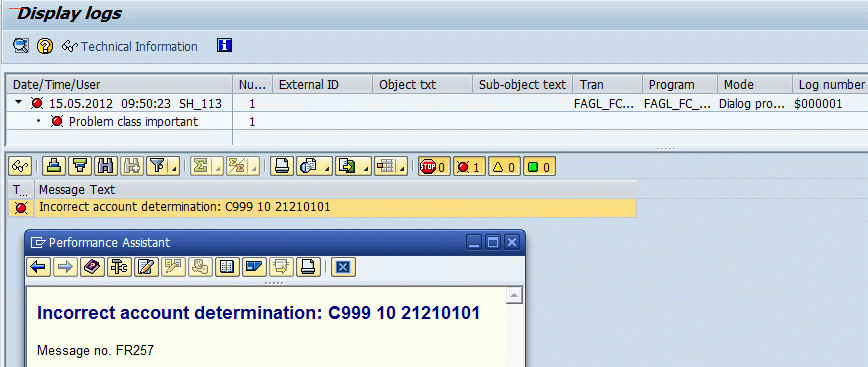Click the blue information 'i' icon
The height and width of the screenshot is (367, 868).
tap(224, 45)
